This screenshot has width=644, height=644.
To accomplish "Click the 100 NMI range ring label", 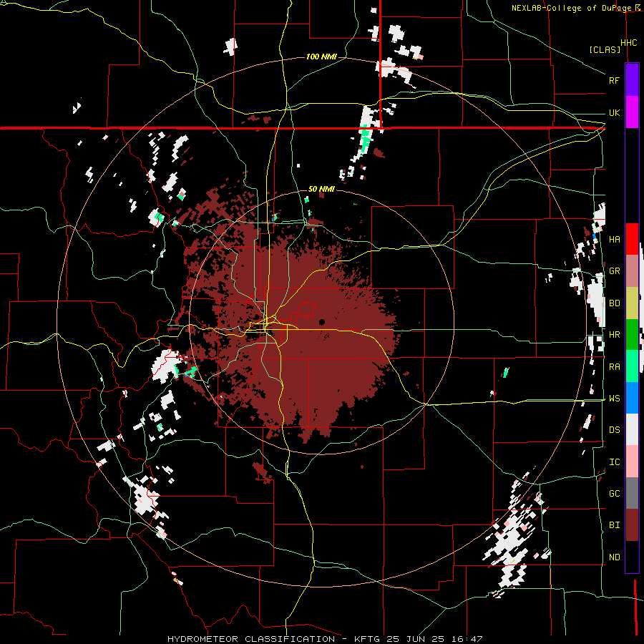I will [321, 57].
